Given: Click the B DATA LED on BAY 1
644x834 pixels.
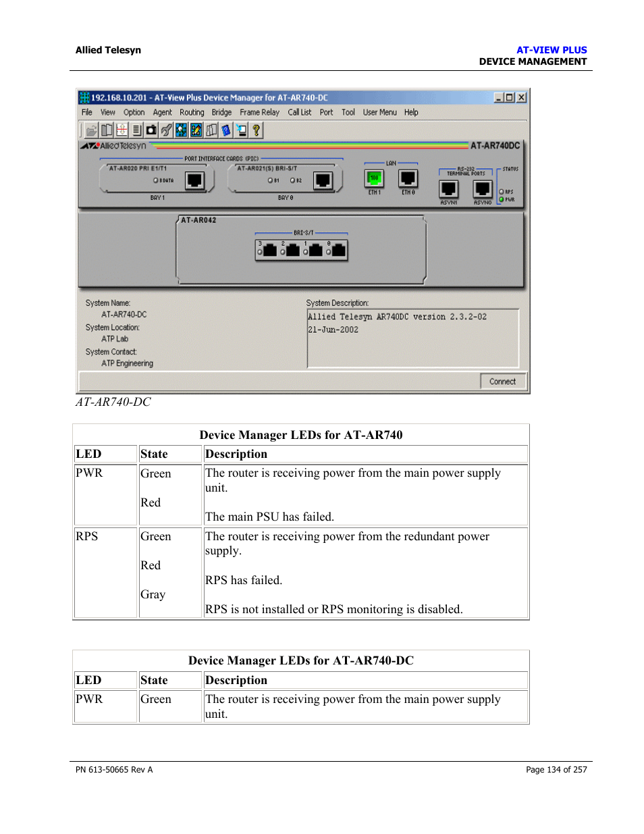Looking at the screenshot, I should (x=156, y=180).
